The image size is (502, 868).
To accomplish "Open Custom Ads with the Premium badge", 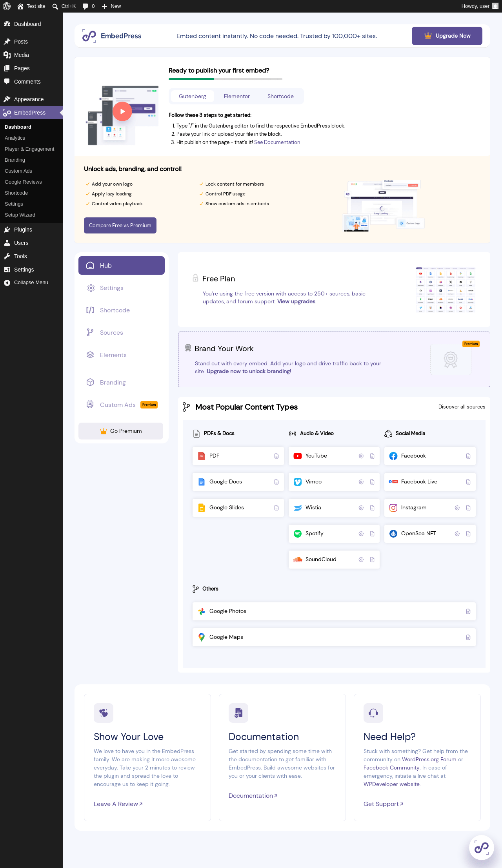I will [x=122, y=405].
